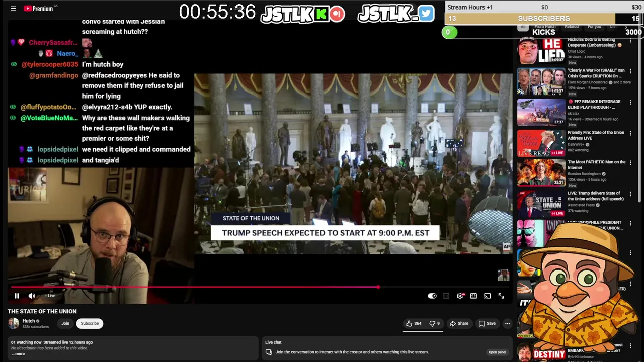
Task: Open options menu for Friendly Fire video
Action: (630, 133)
